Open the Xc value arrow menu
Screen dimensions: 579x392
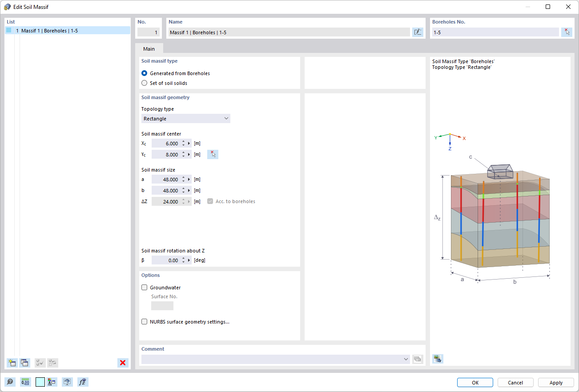[x=189, y=144]
